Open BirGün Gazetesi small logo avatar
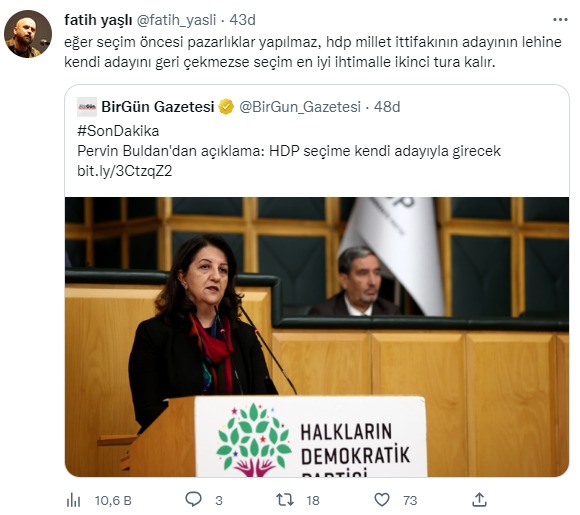The image size is (580, 515). pyautogui.click(x=87, y=107)
